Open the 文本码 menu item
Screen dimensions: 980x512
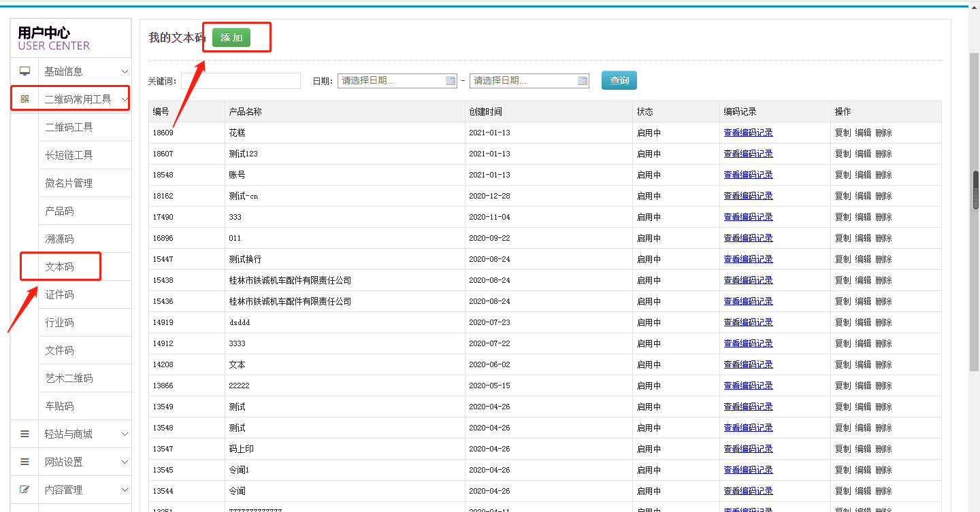pos(60,267)
